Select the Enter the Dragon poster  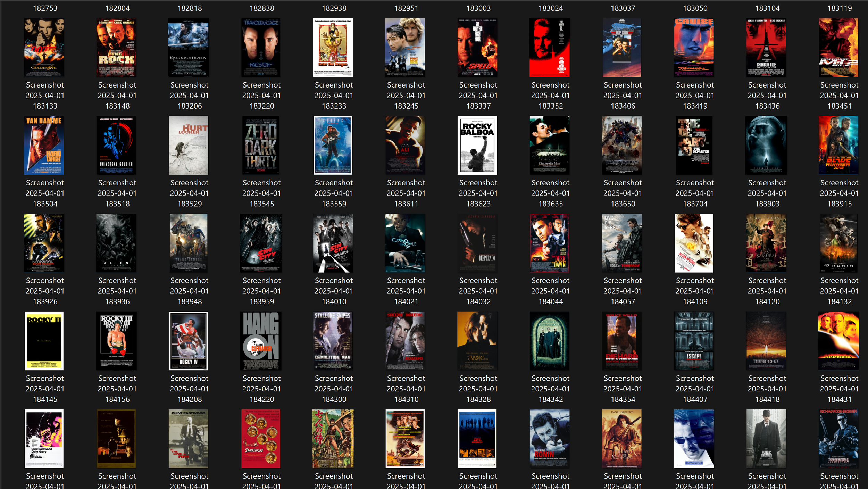(333, 48)
